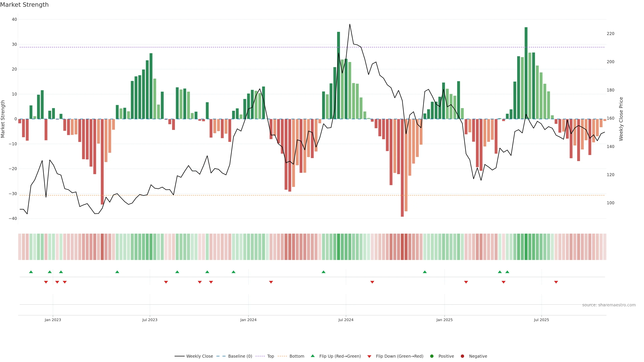This screenshot has height=362, width=644.
Task: Click the Weekly Close legend line icon
Action: (x=179, y=356)
